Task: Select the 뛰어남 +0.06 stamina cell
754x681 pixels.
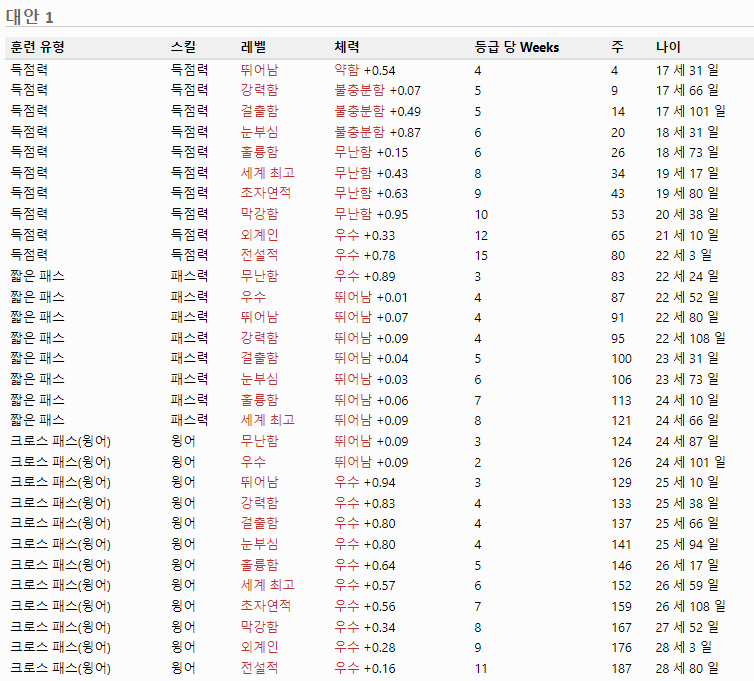Action: click(x=371, y=400)
